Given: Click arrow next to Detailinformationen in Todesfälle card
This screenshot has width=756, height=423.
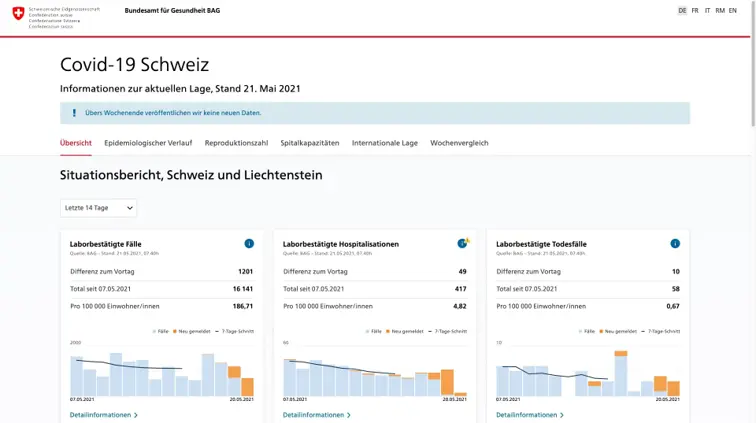Looking at the screenshot, I should point(562,415).
